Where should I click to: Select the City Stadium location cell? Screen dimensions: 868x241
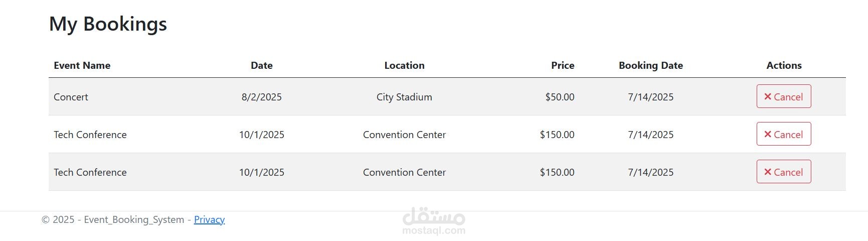click(x=404, y=97)
